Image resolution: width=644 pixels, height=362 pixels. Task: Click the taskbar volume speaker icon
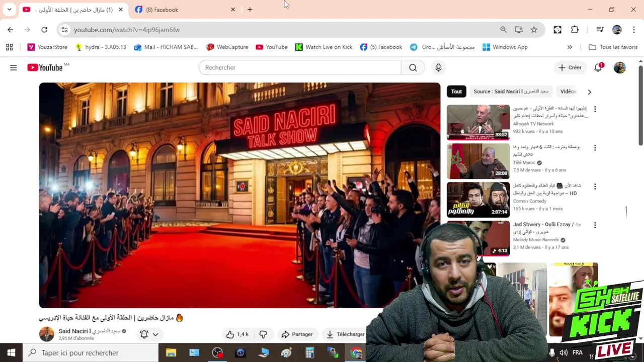coord(563,353)
